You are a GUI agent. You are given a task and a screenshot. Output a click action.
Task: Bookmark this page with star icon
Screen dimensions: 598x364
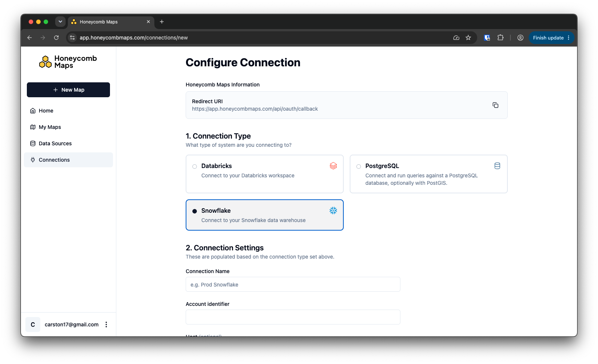[x=468, y=38]
